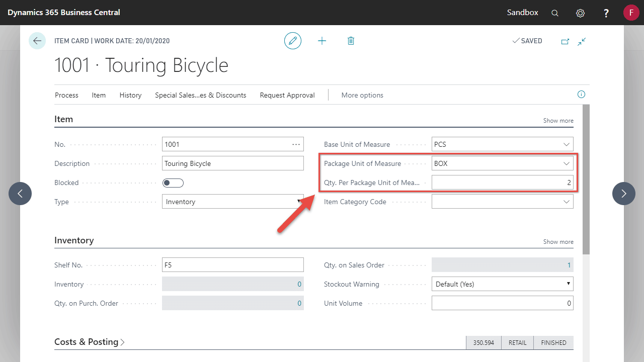
Task: Click the 1001 · Touring Bicycle heading
Action: (x=141, y=66)
